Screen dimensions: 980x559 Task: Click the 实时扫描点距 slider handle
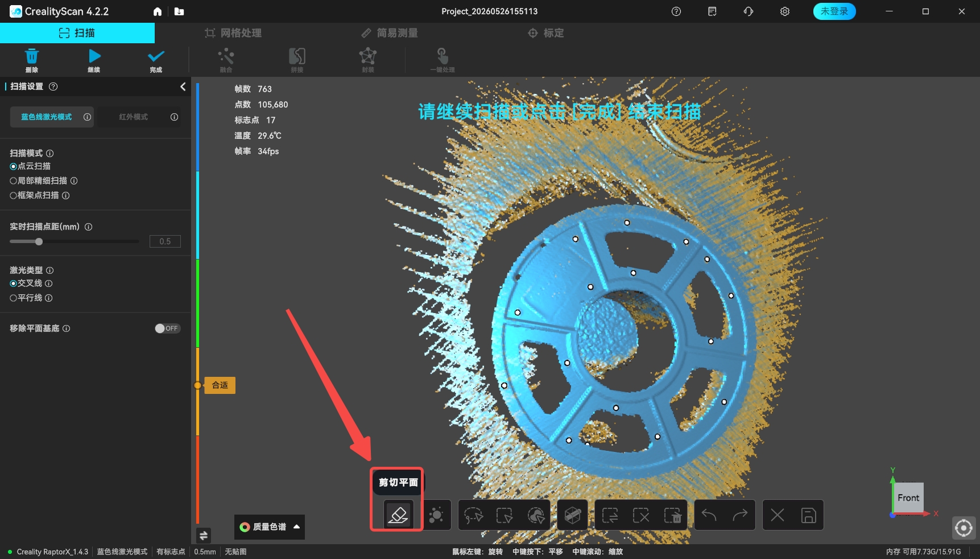tap(39, 241)
